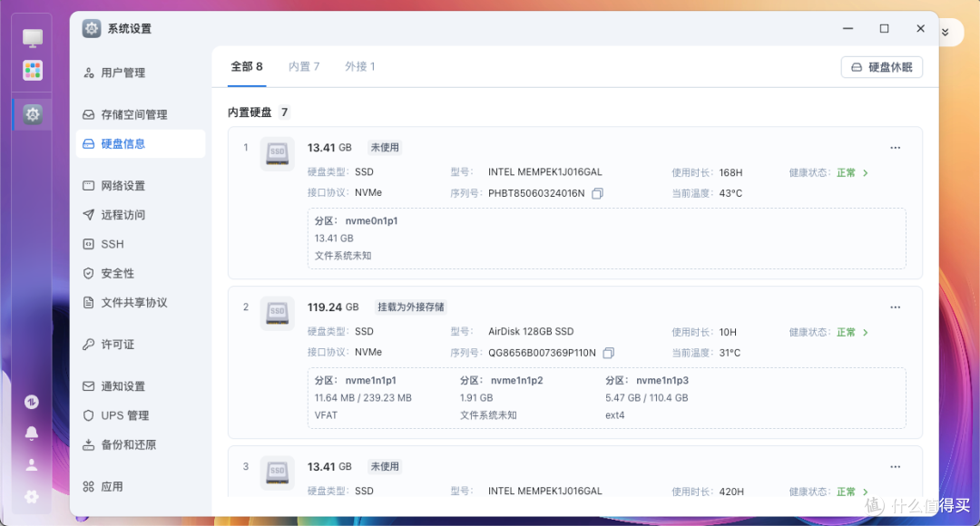Click the 未使用 tag on disk 1
The width and height of the screenshot is (980, 526).
[x=385, y=148]
